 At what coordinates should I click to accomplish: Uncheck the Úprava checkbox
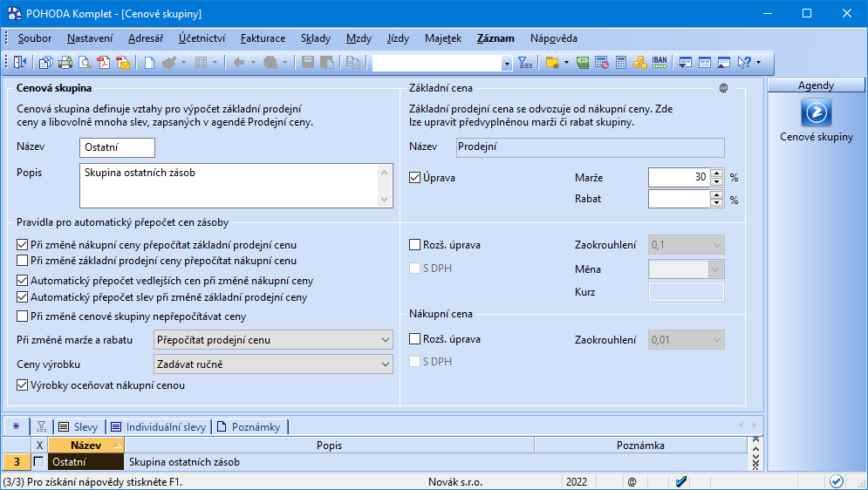[414, 178]
